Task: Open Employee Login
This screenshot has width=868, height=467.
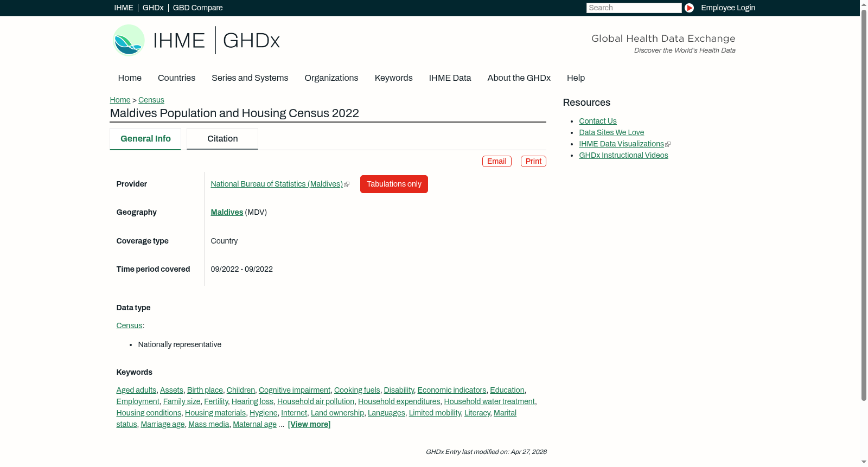Action: (x=728, y=8)
